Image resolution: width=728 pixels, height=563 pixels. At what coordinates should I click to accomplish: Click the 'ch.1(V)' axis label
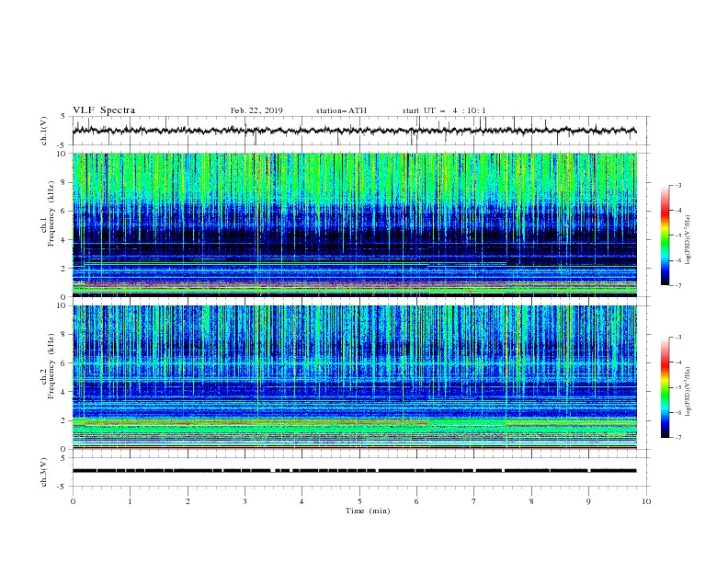[x=44, y=131]
